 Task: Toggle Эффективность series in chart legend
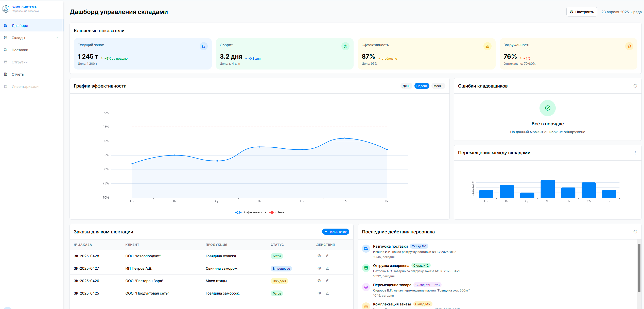pyautogui.click(x=251, y=212)
